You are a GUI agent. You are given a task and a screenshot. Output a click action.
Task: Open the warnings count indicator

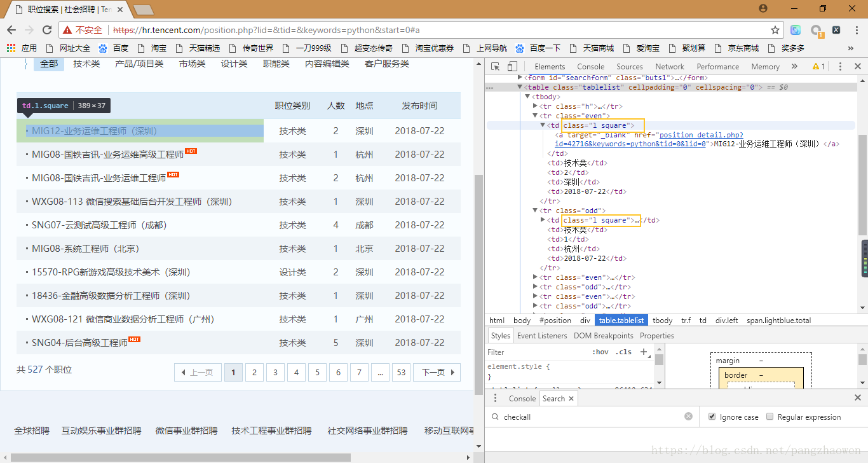pos(818,66)
